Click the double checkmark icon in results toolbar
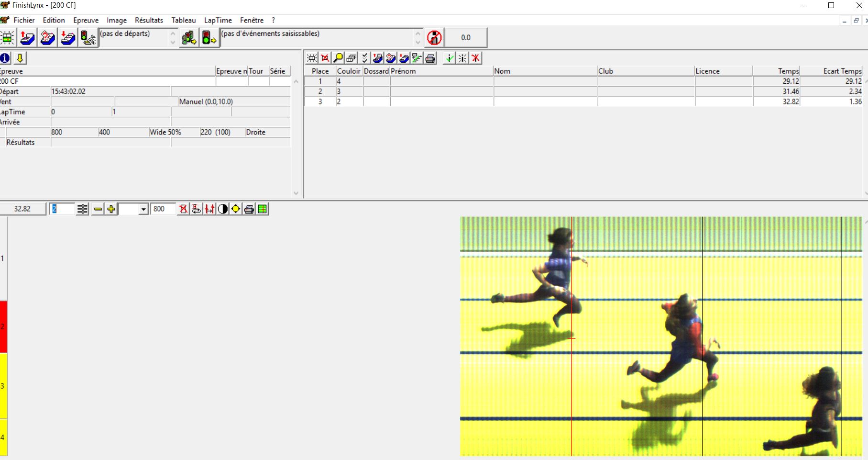Image resolution: width=868 pixels, height=460 pixels. point(364,58)
